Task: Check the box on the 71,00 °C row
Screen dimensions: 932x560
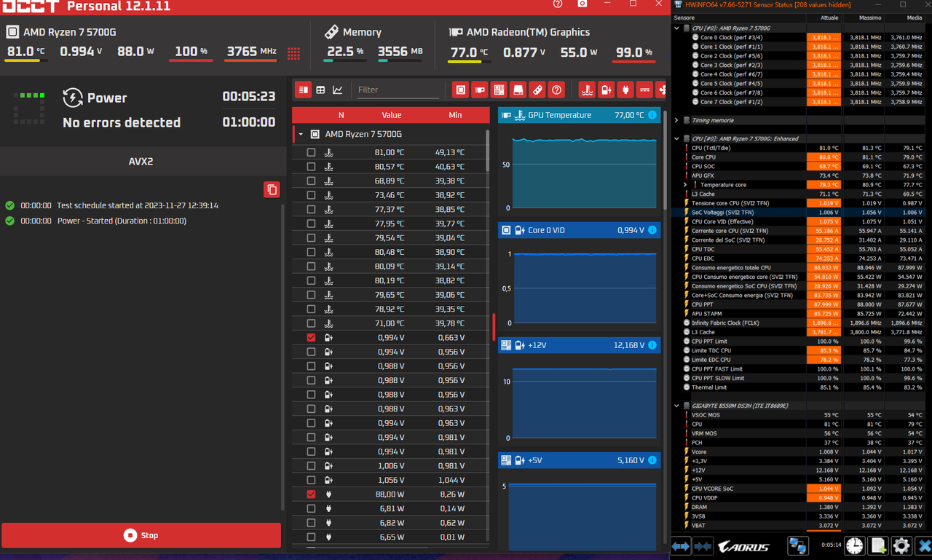Action: click(x=312, y=323)
